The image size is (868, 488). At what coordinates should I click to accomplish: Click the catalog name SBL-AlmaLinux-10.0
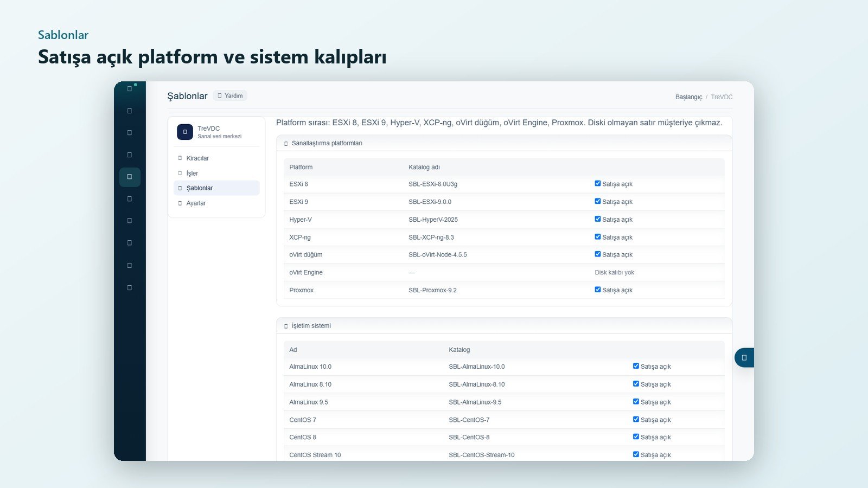tap(477, 367)
